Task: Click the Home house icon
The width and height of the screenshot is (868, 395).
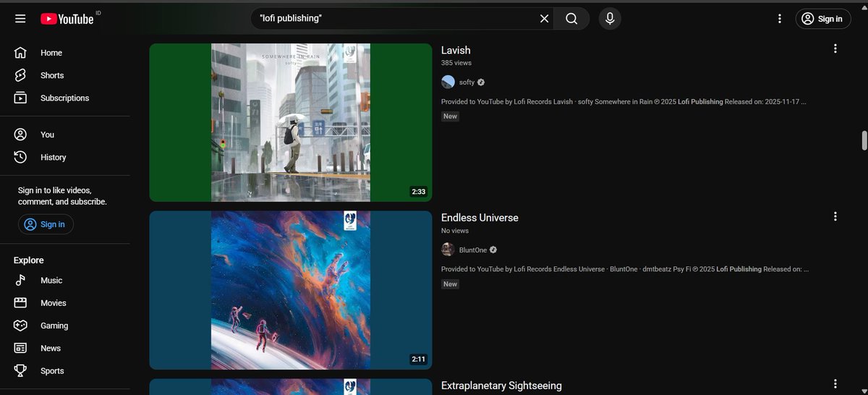Action: 20,53
